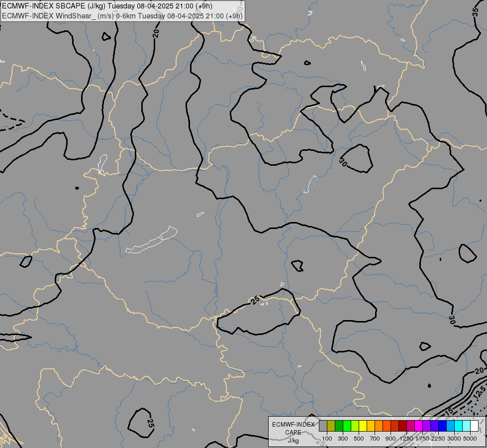Click the 300 legend tick label
487x448 pixels.
tap(343, 439)
